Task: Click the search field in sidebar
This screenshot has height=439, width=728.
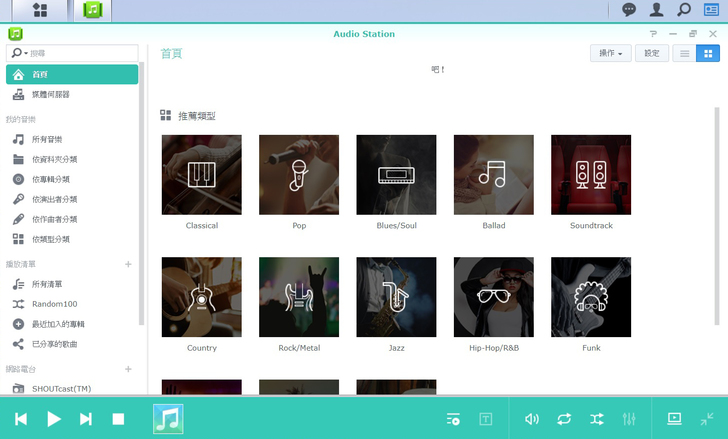Action: click(x=72, y=53)
